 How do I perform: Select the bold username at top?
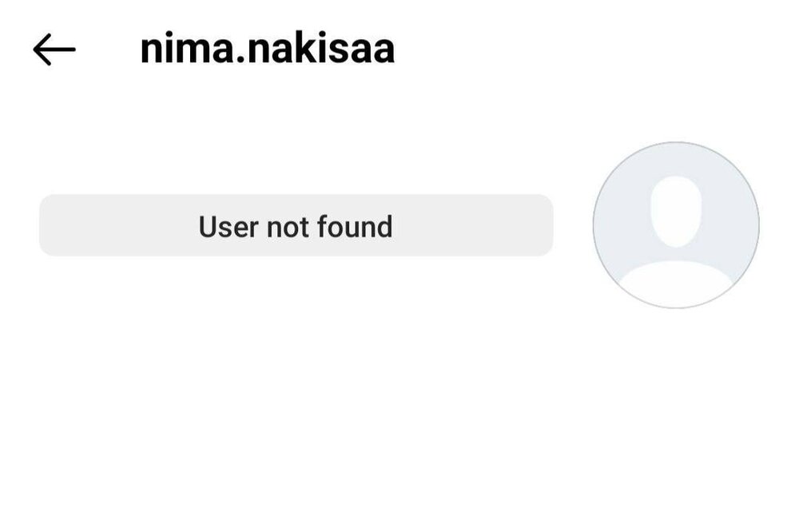(x=267, y=49)
